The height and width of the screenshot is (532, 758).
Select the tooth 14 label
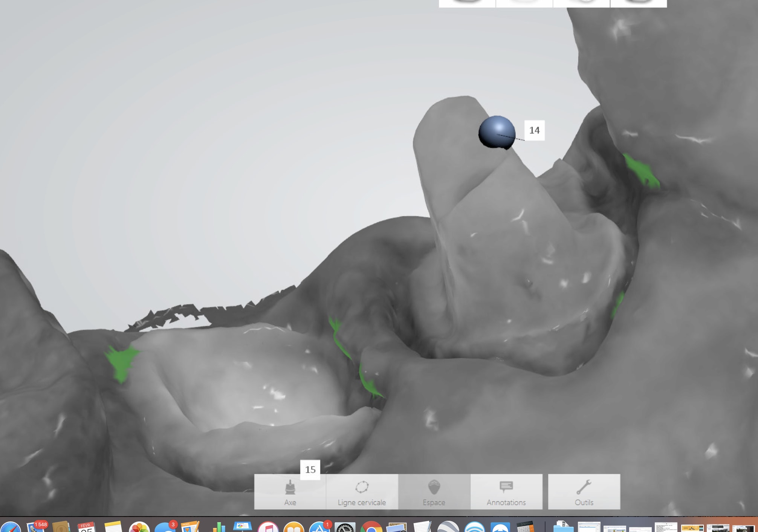(534, 130)
